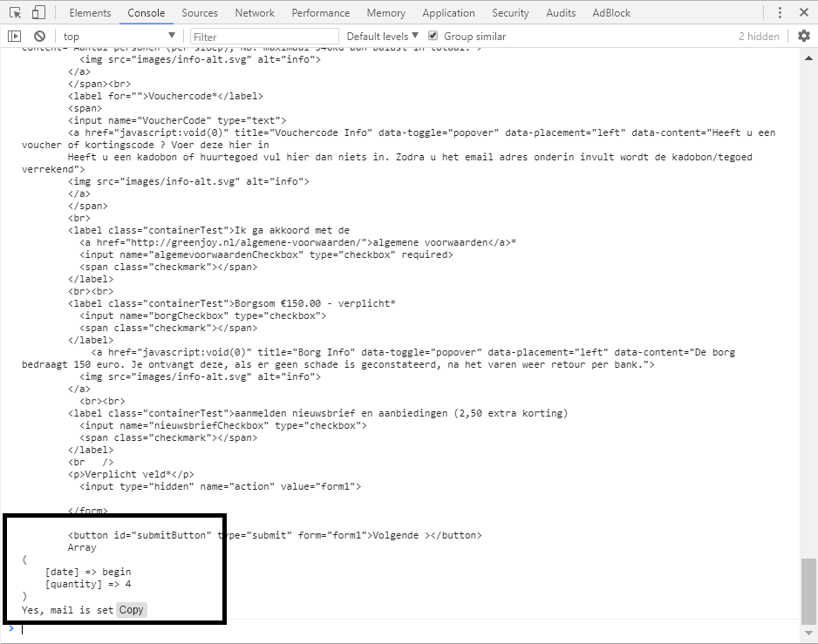Click the 'Vouchercode*' label line
The height and width of the screenshot is (644, 818).
[x=166, y=96]
